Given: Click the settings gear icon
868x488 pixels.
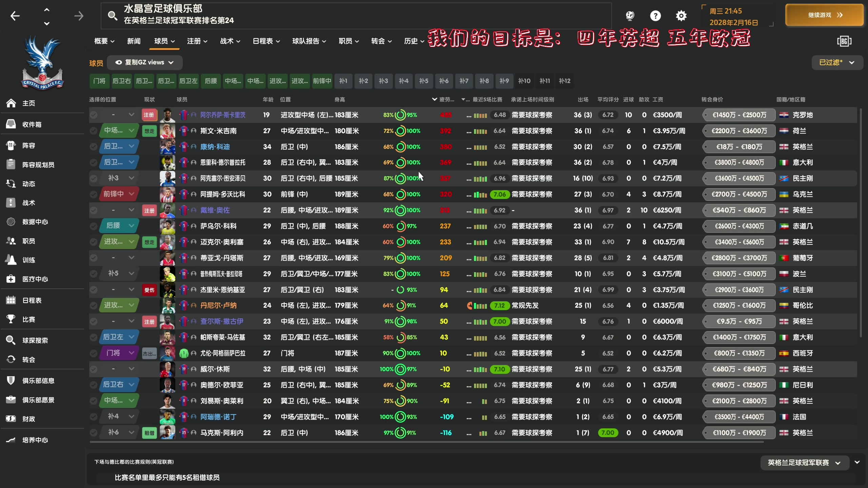Looking at the screenshot, I should (x=681, y=15).
